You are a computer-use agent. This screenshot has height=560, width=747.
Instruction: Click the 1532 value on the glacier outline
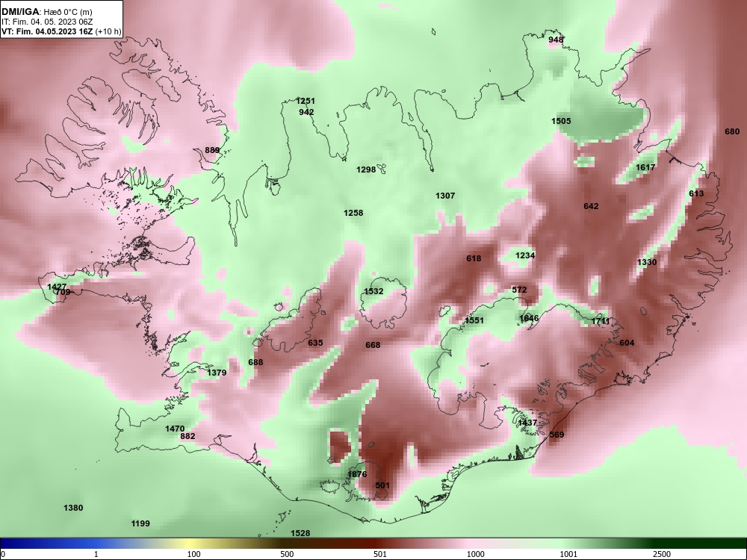pos(373,291)
